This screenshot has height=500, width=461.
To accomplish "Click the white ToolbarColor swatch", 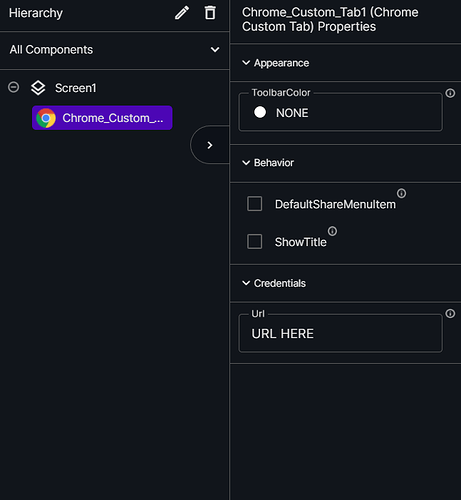I will pos(260,112).
